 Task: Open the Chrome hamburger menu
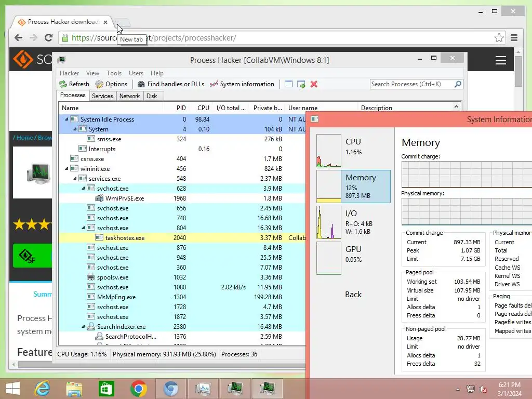pyautogui.click(x=514, y=37)
